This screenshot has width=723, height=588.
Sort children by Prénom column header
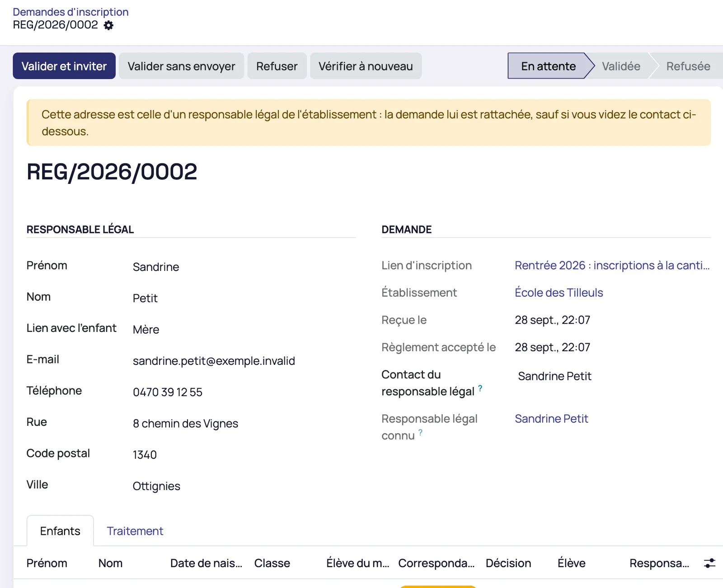click(47, 563)
